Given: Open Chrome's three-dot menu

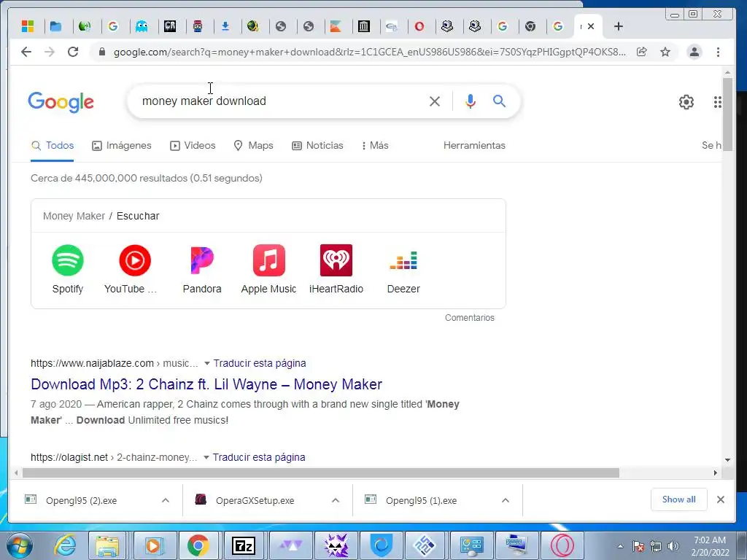Looking at the screenshot, I should [718, 52].
